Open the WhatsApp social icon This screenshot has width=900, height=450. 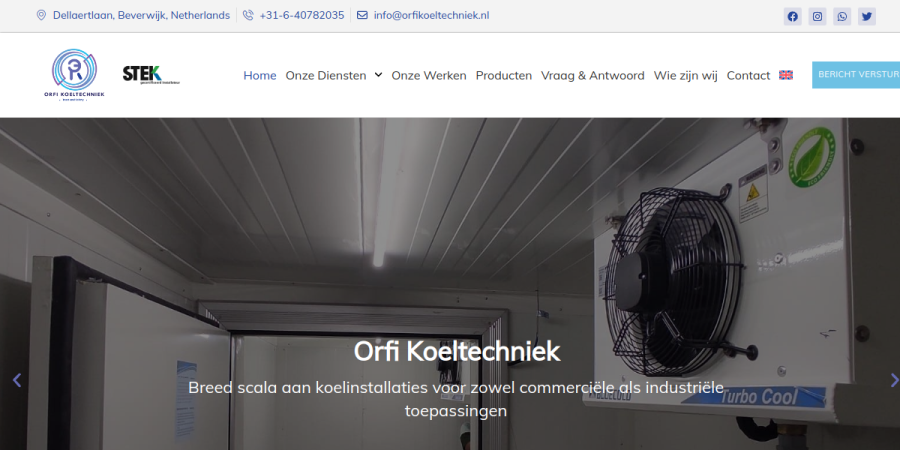tap(842, 16)
